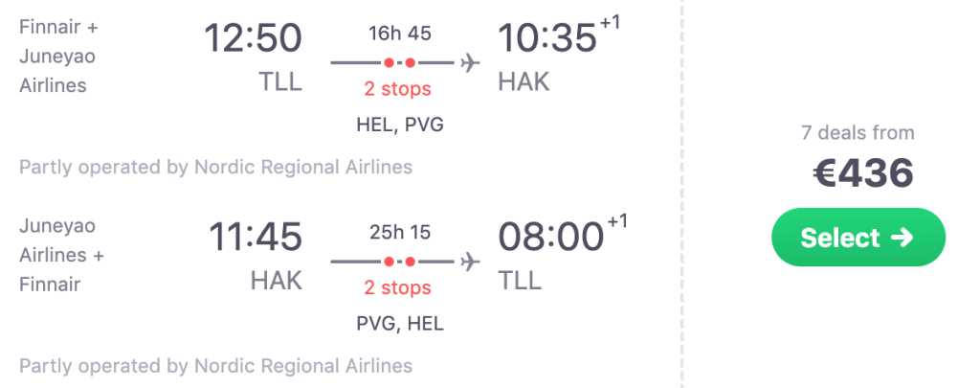Click the 10:35 arrival time

click(x=548, y=39)
